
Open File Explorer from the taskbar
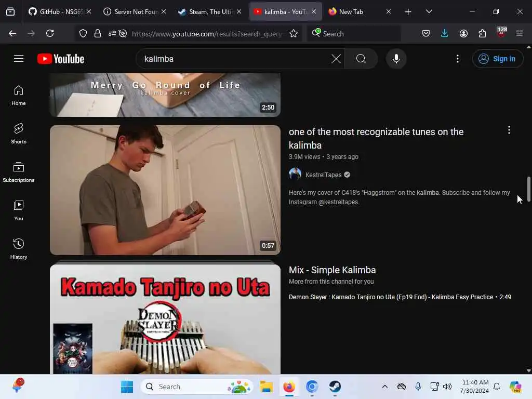click(x=267, y=387)
